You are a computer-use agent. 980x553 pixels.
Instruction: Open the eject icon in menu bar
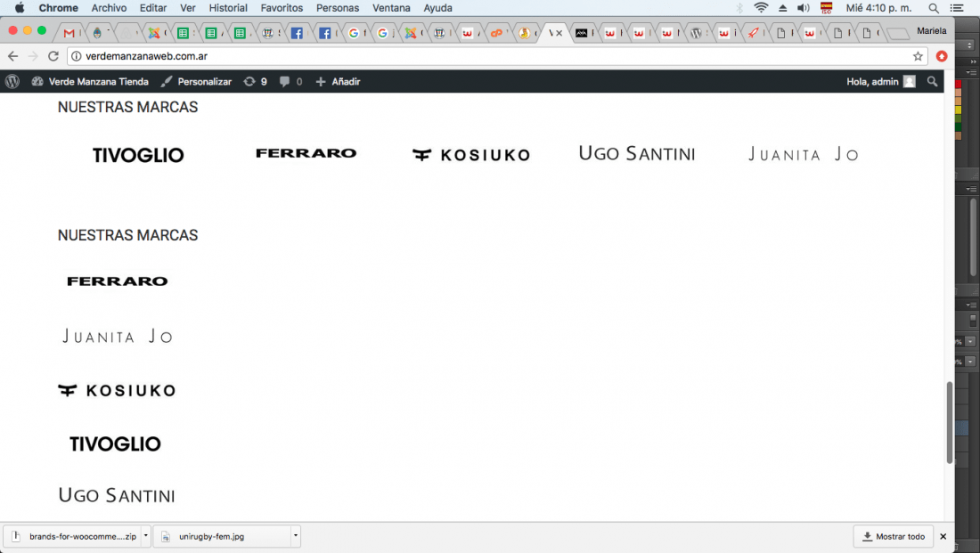(x=782, y=8)
